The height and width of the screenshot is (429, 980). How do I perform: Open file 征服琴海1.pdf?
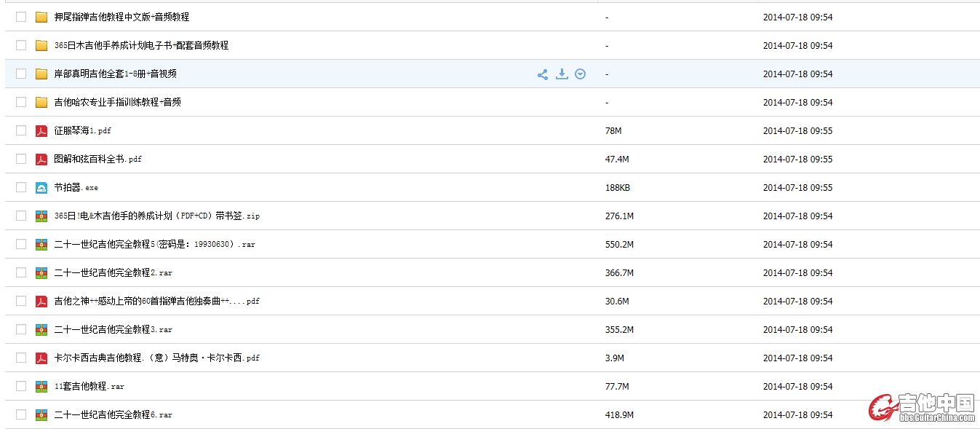[82, 130]
